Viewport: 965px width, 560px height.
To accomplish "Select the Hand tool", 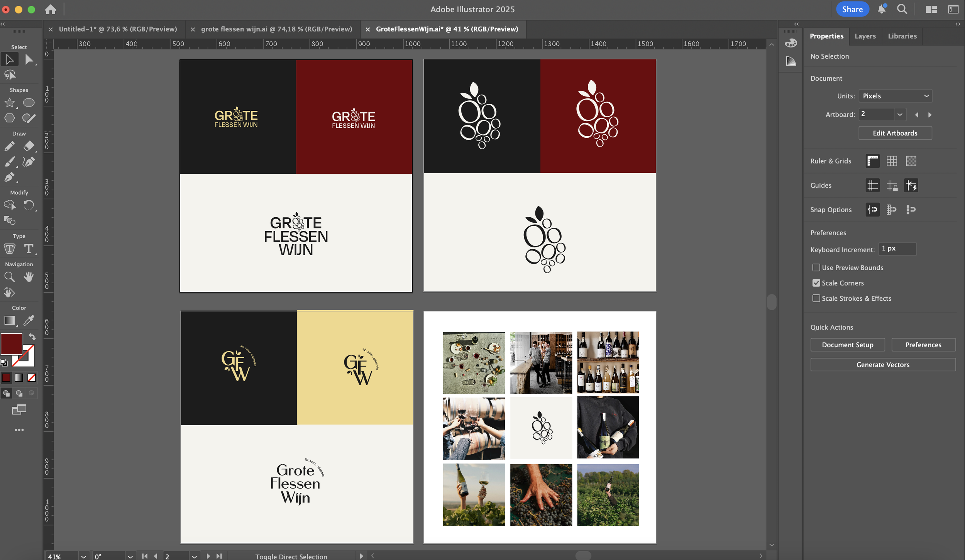I will tap(29, 277).
